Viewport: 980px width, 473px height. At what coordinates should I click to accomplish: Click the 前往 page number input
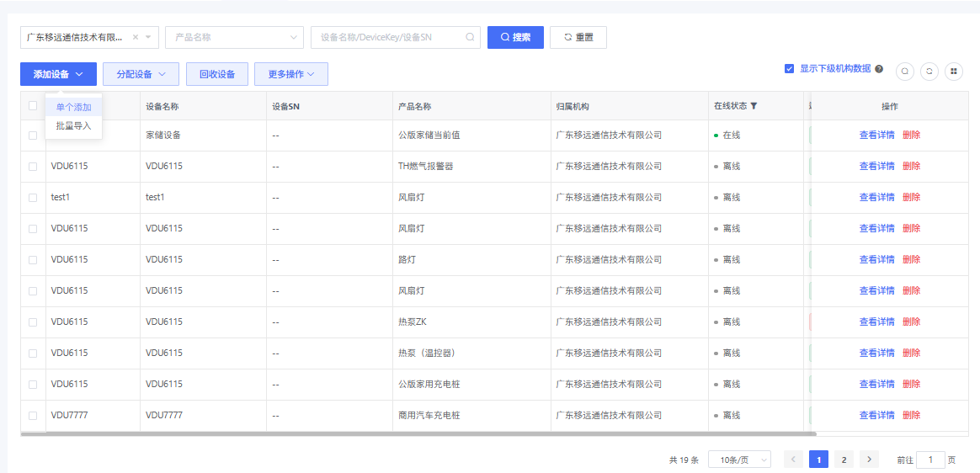click(x=930, y=460)
